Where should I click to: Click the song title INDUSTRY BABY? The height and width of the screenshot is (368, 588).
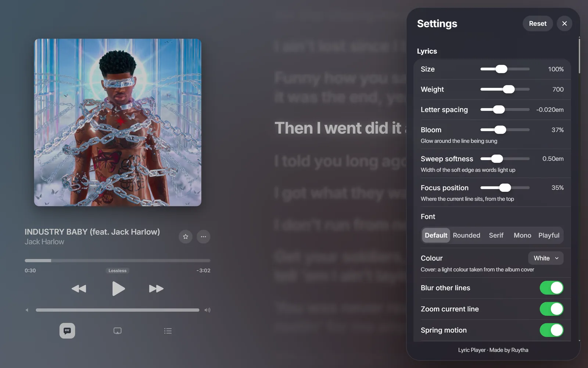coord(92,232)
